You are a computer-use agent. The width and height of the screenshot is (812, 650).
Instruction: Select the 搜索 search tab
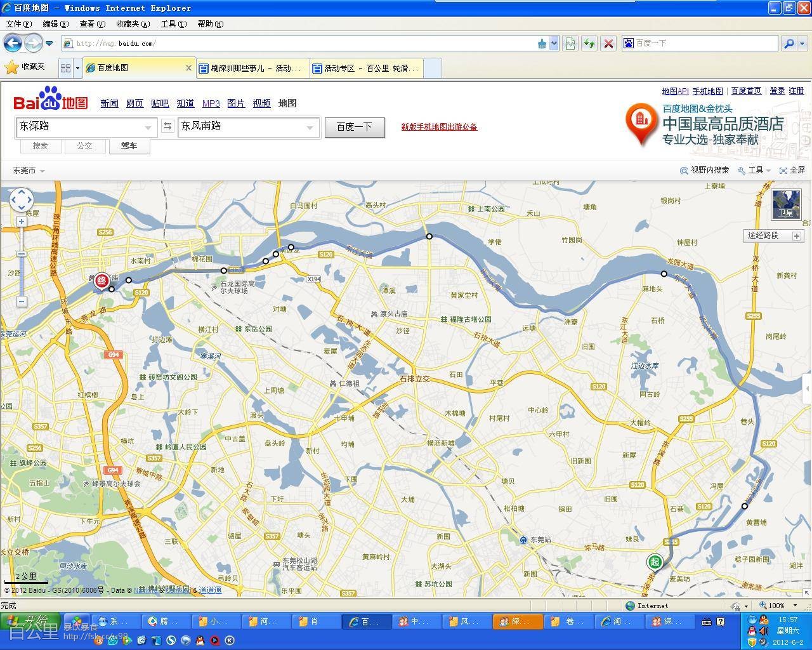pyautogui.click(x=41, y=146)
